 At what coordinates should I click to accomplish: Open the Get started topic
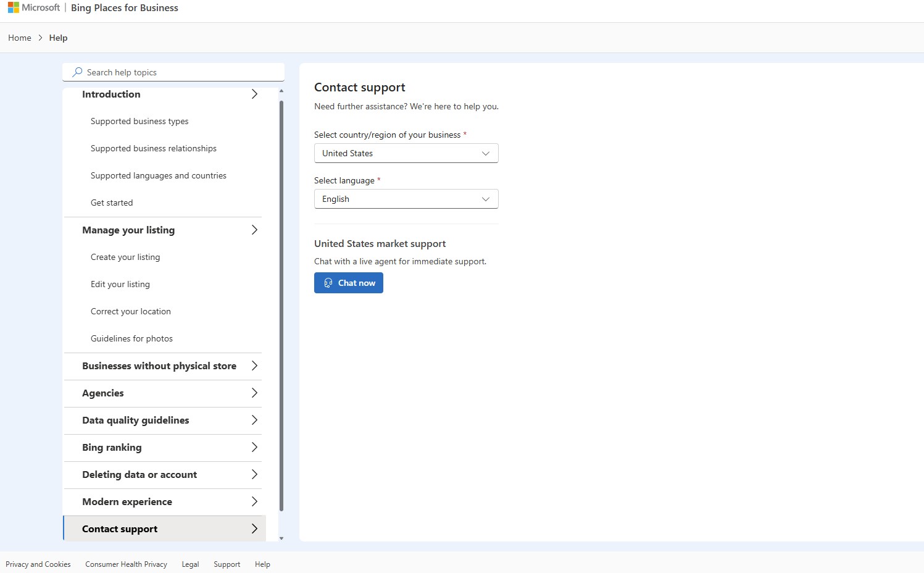pos(112,203)
